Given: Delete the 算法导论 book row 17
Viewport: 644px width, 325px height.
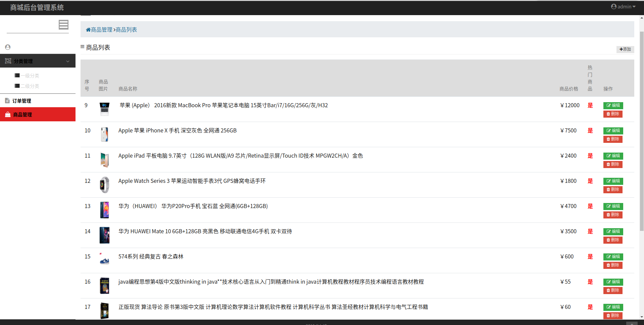Looking at the screenshot, I should click(613, 316).
